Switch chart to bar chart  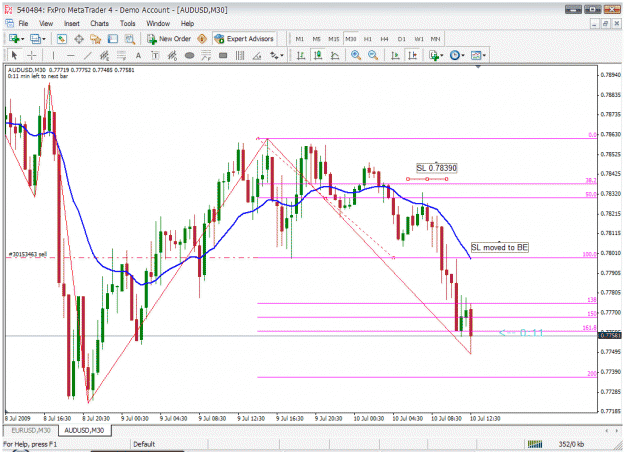(x=301, y=55)
